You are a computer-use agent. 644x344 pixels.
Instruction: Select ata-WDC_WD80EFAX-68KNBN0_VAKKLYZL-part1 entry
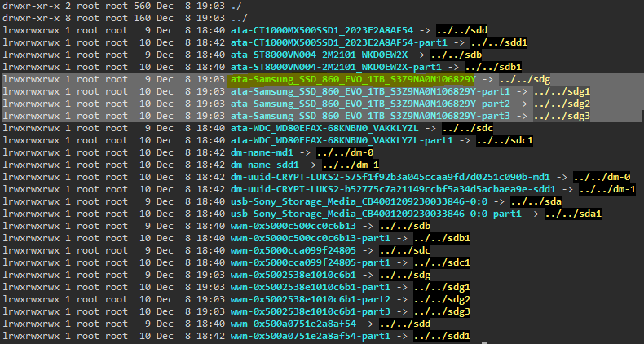coord(342,140)
